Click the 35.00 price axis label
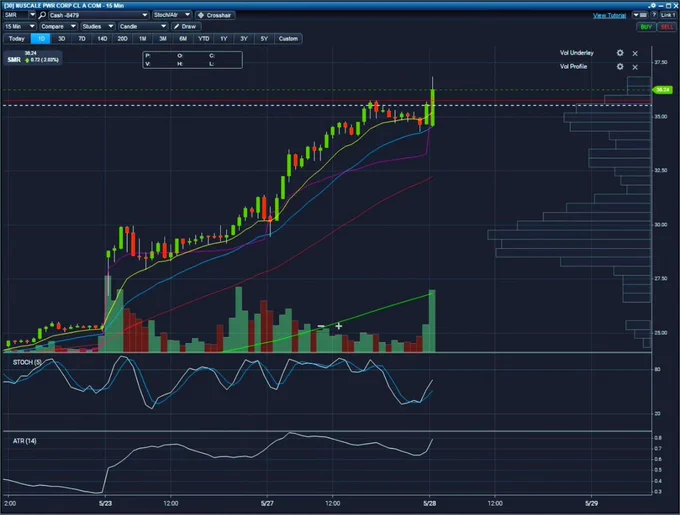This screenshot has height=515, width=680. tap(661, 117)
